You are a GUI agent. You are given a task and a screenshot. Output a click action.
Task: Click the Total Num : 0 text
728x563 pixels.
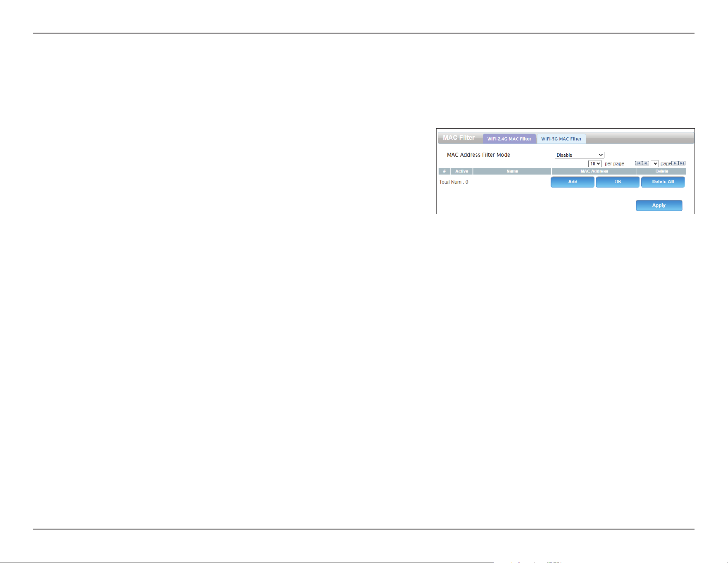454,182
